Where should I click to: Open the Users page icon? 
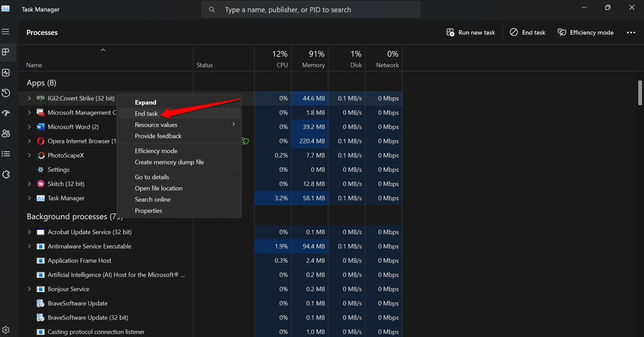6,133
